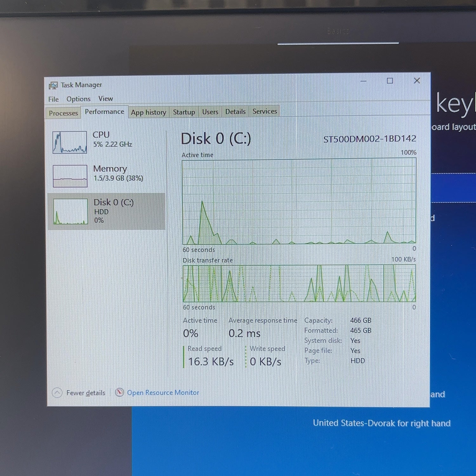
Task: Select the Memory usage graph thumbnail
Action: tap(70, 176)
